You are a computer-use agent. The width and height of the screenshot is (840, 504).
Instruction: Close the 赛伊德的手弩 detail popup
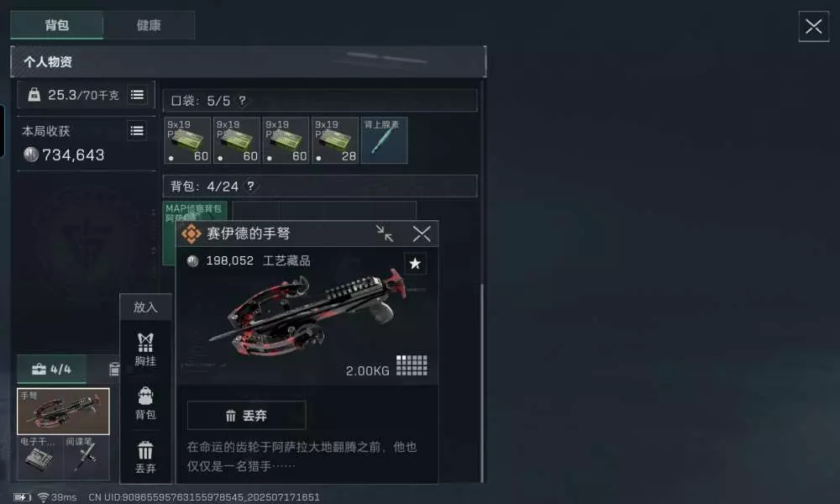tap(422, 234)
